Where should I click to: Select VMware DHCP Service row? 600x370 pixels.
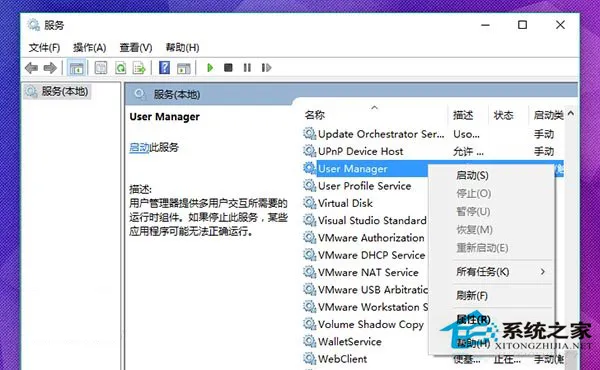(372, 255)
